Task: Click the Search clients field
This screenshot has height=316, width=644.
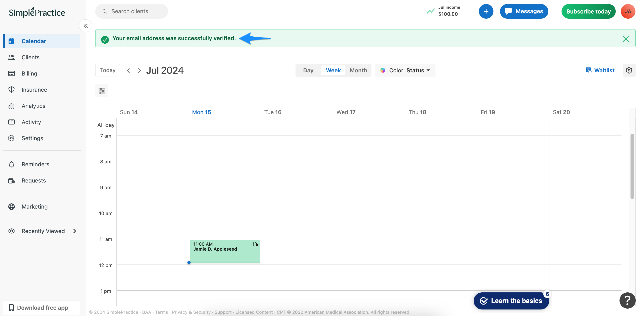Action: click(x=131, y=11)
